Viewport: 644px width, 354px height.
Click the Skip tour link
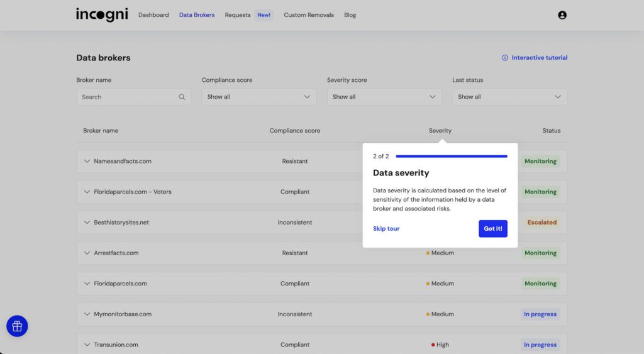386,229
